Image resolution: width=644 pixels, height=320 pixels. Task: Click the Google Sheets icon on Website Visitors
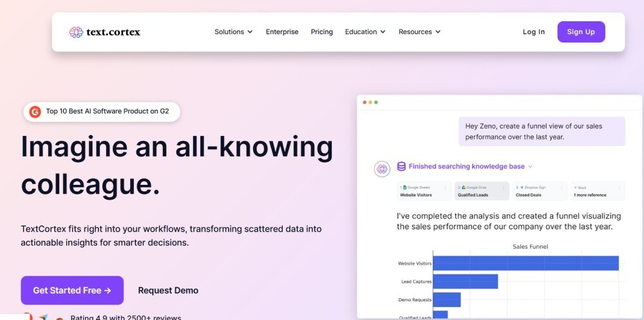tap(404, 187)
